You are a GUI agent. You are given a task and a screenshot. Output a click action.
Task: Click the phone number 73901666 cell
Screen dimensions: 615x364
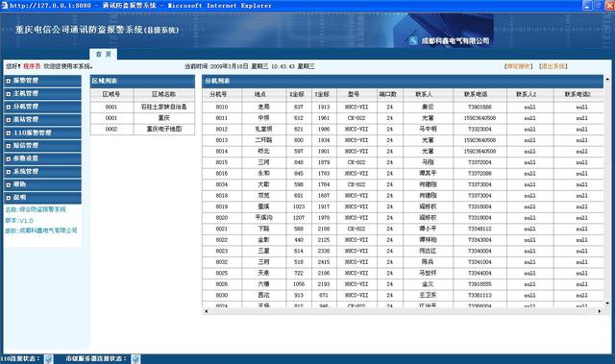(x=480, y=107)
